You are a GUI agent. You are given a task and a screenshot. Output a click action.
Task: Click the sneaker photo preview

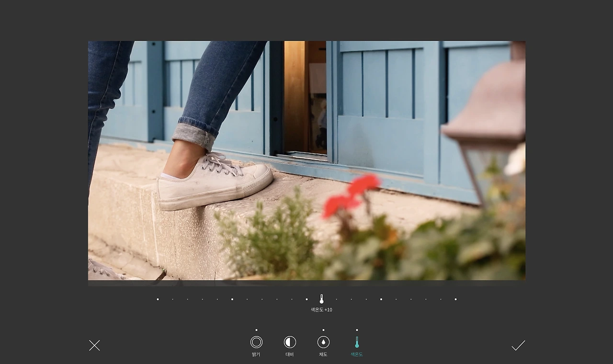pos(306,160)
